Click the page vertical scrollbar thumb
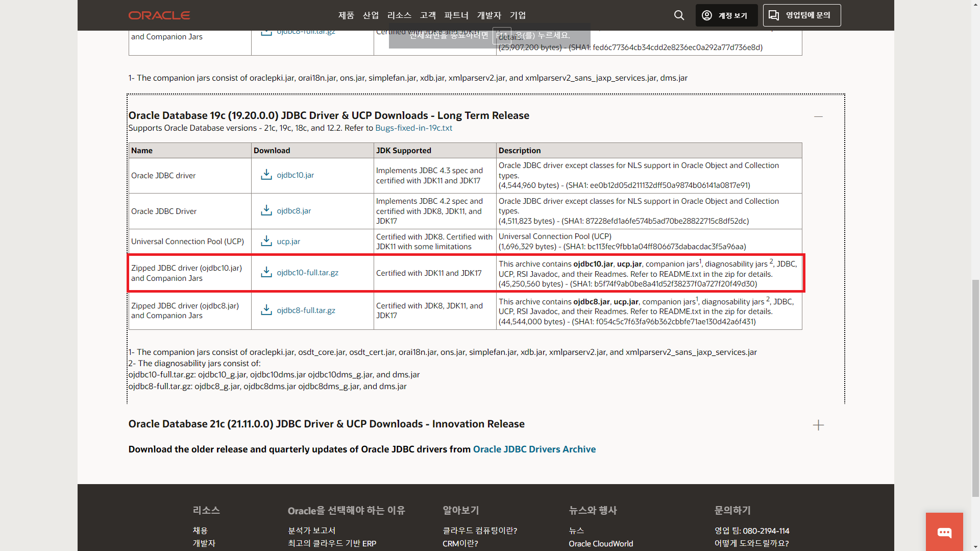This screenshot has width=980, height=551. click(975, 388)
